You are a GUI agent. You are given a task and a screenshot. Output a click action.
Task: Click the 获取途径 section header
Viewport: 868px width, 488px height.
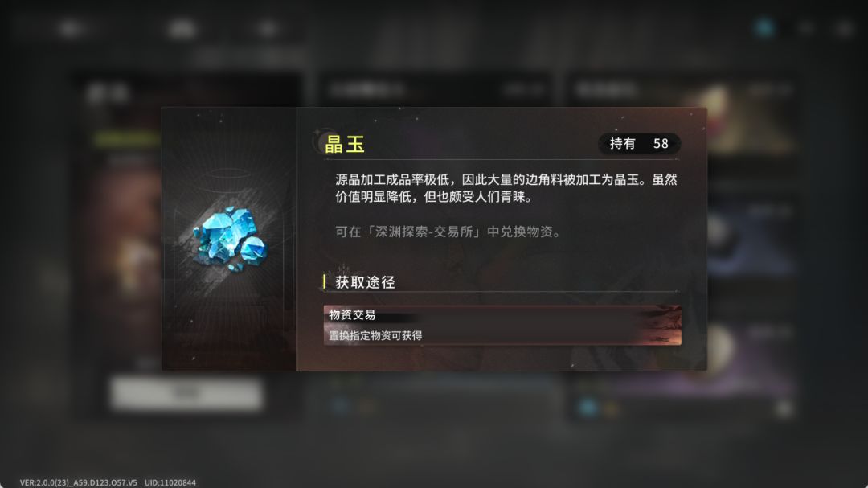tap(366, 282)
